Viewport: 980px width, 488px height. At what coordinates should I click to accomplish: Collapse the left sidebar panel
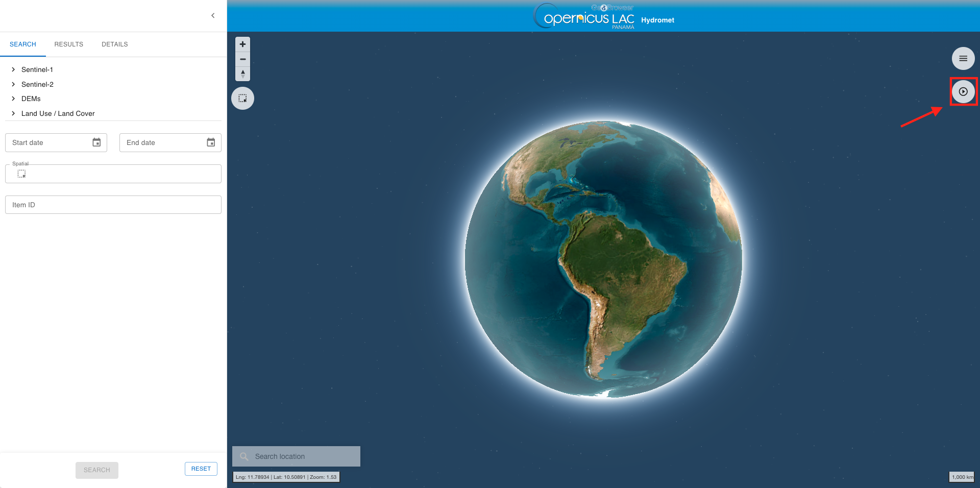pos(213,16)
